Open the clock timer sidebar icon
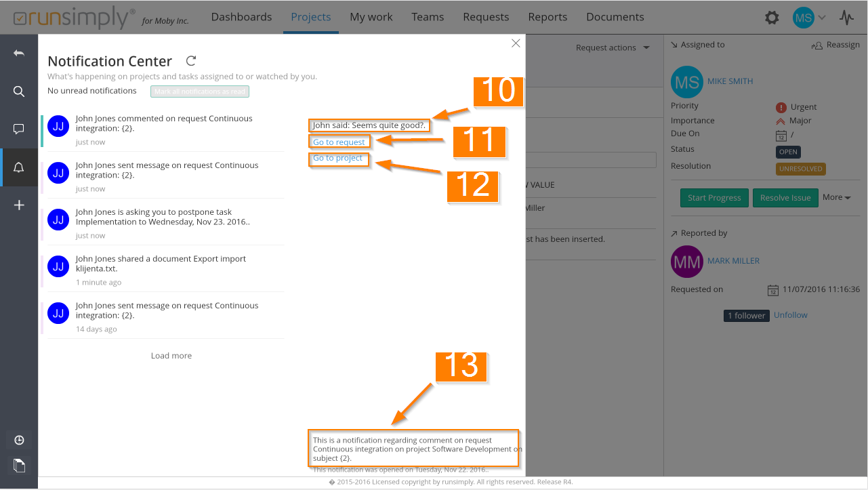 (x=19, y=441)
